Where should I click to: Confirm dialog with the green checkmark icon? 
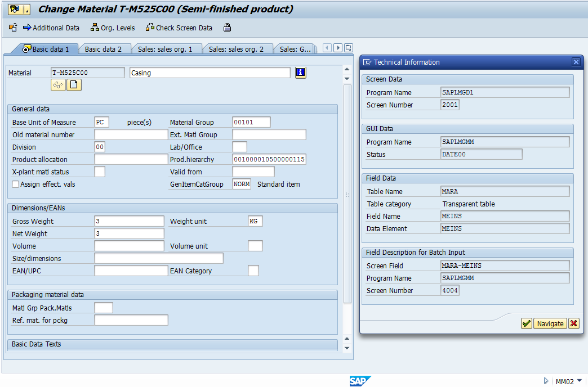(x=526, y=323)
